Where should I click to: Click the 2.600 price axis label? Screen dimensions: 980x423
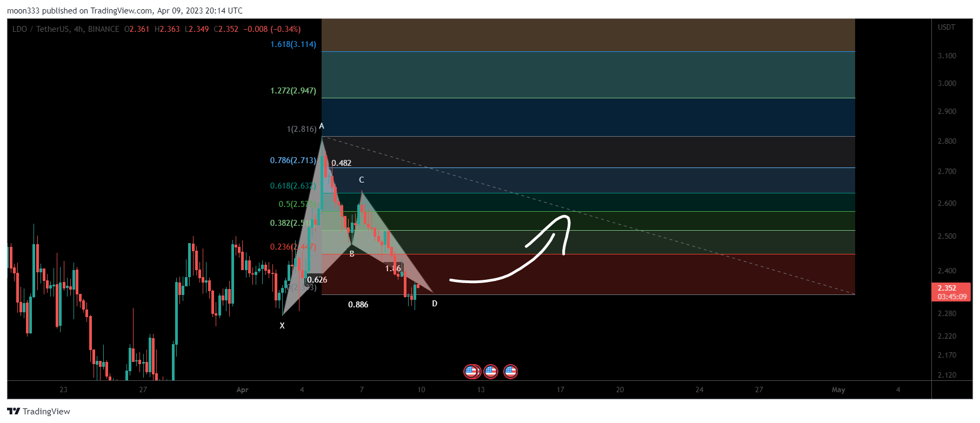click(x=946, y=203)
